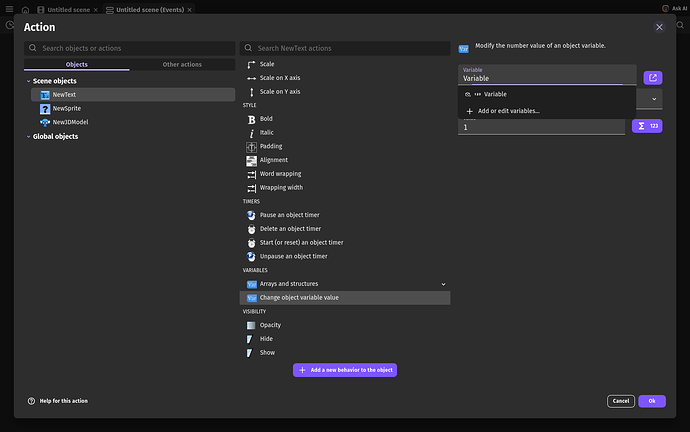This screenshot has width=690, height=432.
Task: Choose the Alignment action
Action: pyautogui.click(x=273, y=160)
